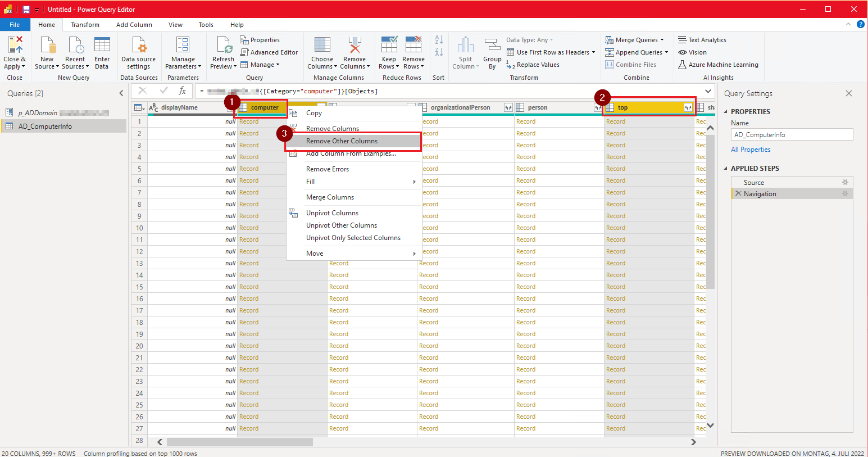Click the Remove Columns ribbon icon

355,44
